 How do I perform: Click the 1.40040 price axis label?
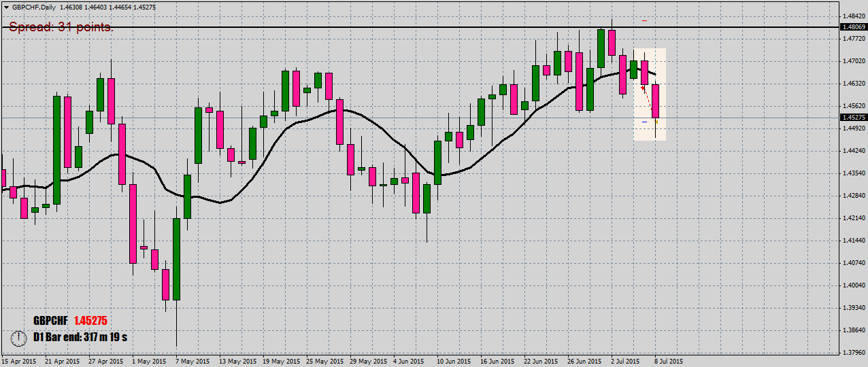854,285
